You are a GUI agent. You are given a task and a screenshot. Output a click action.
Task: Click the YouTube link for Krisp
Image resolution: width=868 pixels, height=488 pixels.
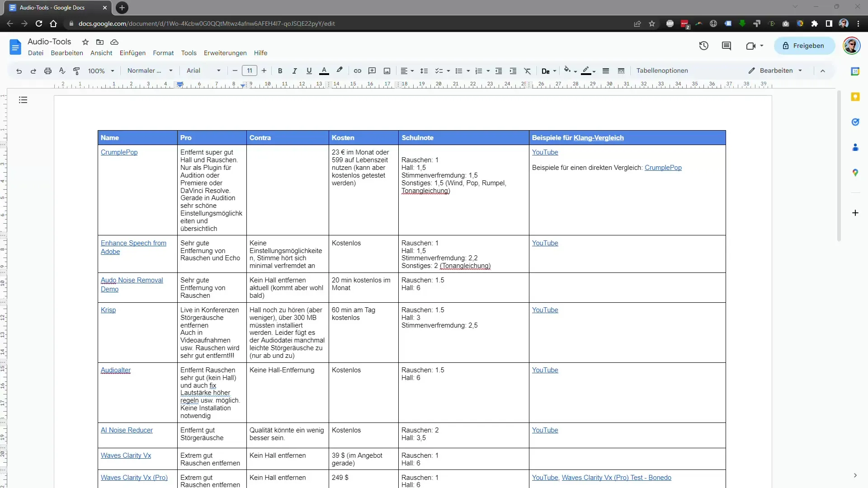click(545, 310)
